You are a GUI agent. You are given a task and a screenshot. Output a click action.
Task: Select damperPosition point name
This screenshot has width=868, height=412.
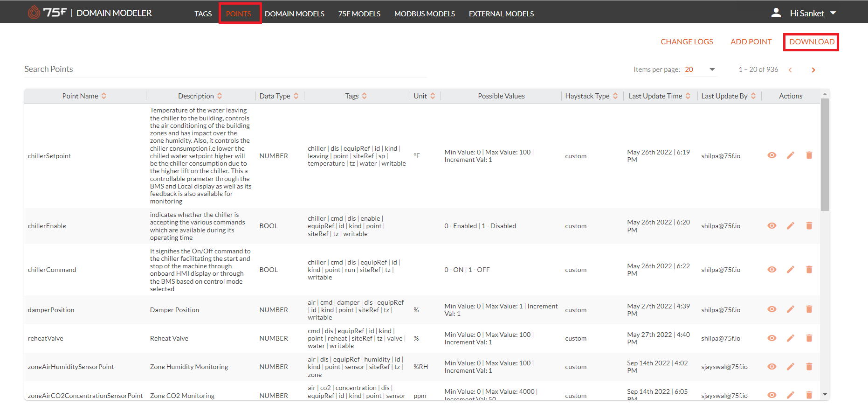(51, 310)
